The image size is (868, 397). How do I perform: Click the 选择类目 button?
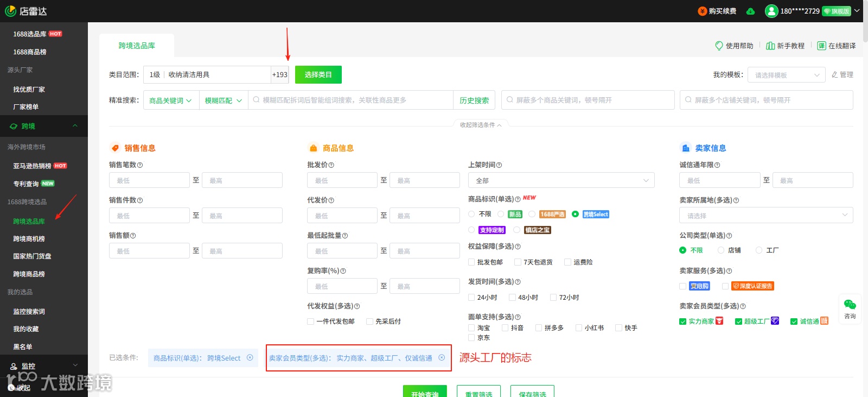coord(318,74)
